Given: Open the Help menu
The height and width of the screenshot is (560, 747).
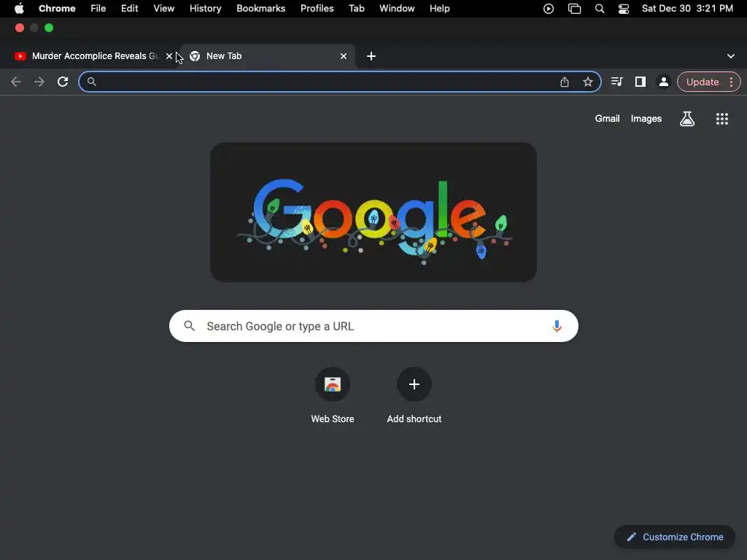Looking at the screenshot, I should coord(440,9).
